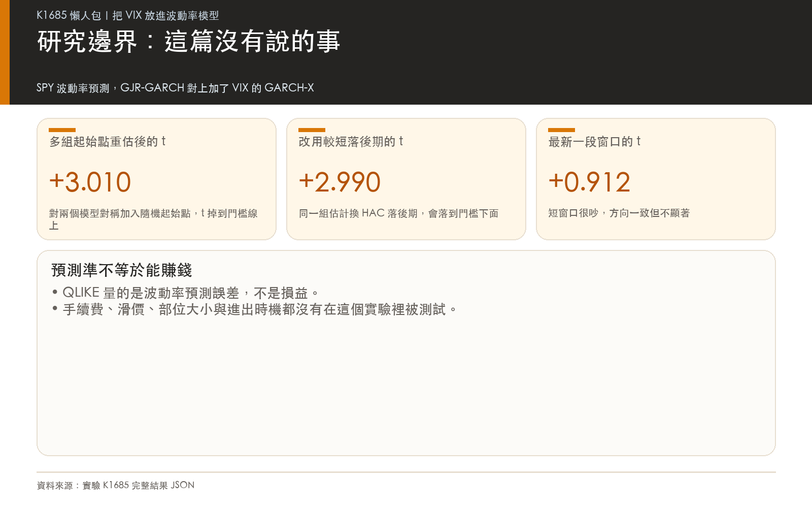Click the value +0.912
Screen dimensions: 812x508
click(589, 182)
